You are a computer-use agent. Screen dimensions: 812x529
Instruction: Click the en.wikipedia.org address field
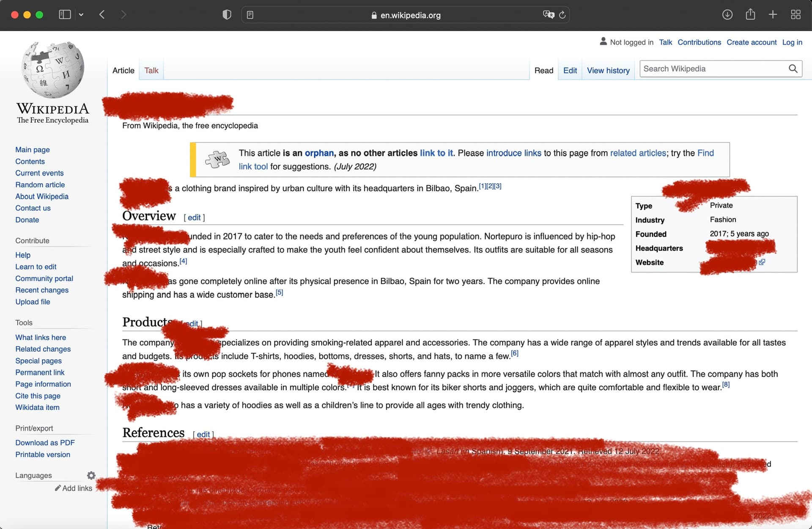(406, 15)
